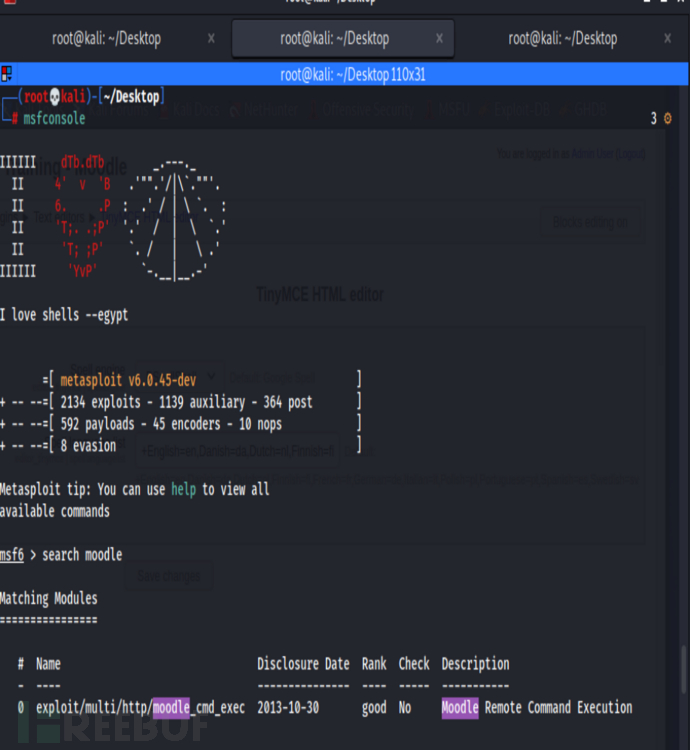Screen dimensions: 690x750
Task: Click the '#' column header
Action: pos(21,664)
